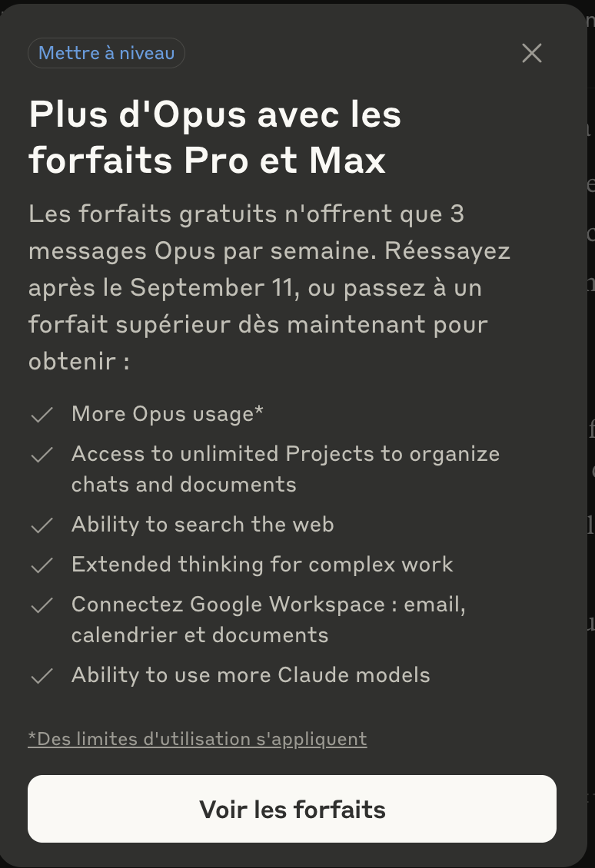Screen dimensions: 595x868
Task: Click the checkmark beside "More Opus usage"
Action: tap(42, 415)
